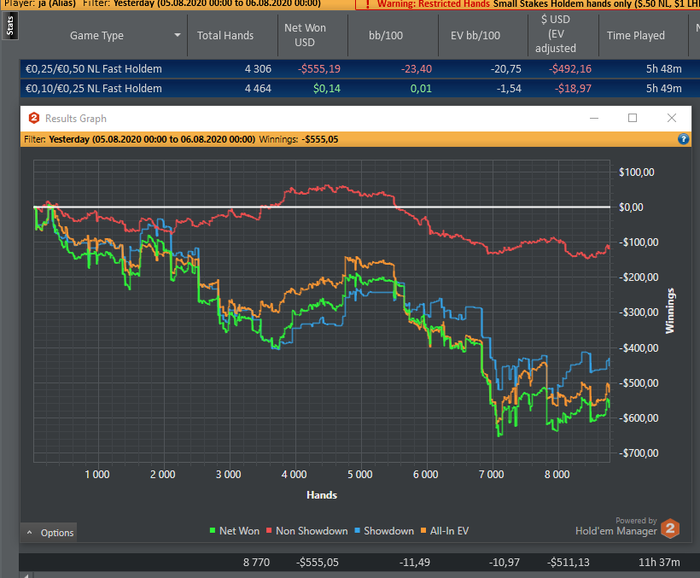Click the $0,14 Net Won cell
The height and width of the screenshot is (578, 700).
tap(327, 88)
